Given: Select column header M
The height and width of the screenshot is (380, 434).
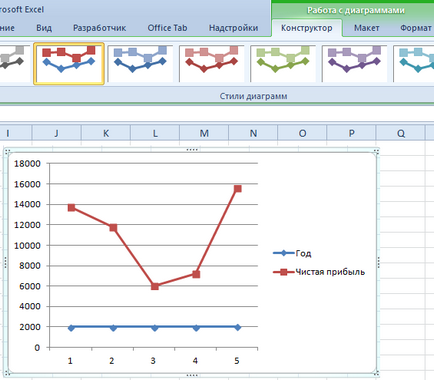Looking at the screenshot, I should click(204, 133).
